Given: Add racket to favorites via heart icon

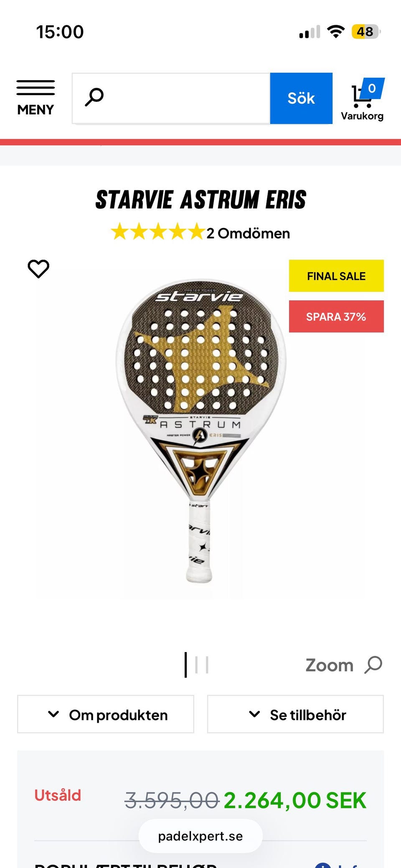Looking at the screenshot, I should [x=38, y=269].
